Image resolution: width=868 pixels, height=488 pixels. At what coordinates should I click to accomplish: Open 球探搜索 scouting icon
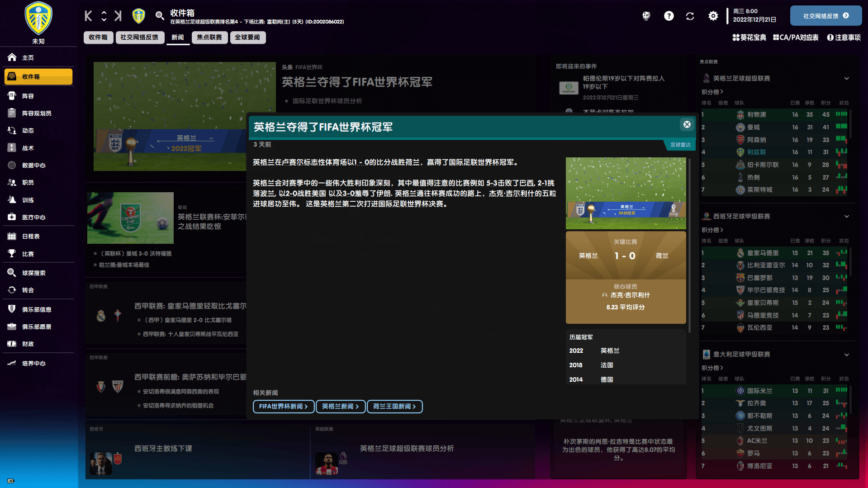[12, 273]
